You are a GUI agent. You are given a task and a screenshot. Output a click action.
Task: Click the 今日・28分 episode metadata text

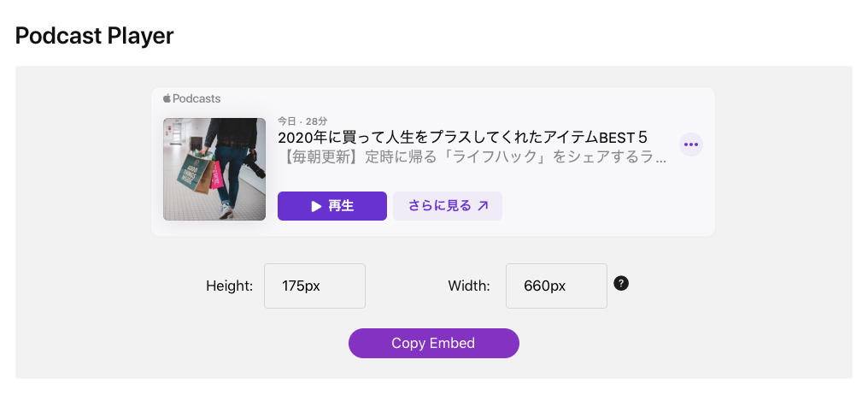(x=302, y=121)
